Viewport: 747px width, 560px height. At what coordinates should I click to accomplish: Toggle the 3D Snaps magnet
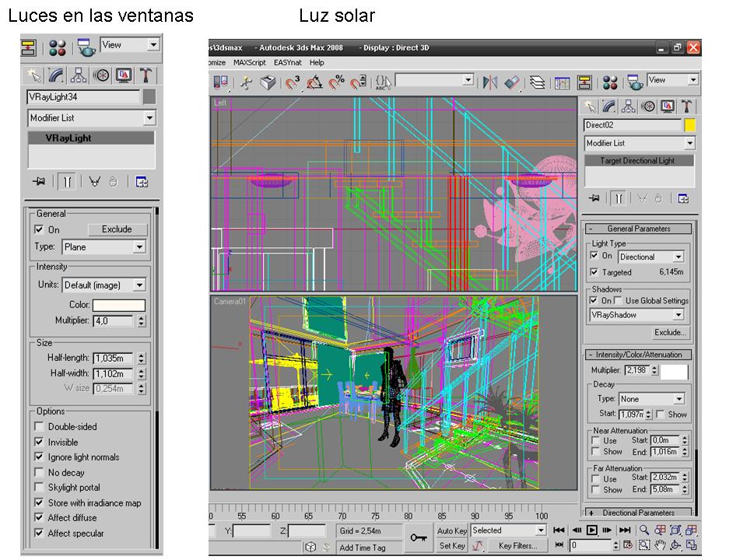293,83
